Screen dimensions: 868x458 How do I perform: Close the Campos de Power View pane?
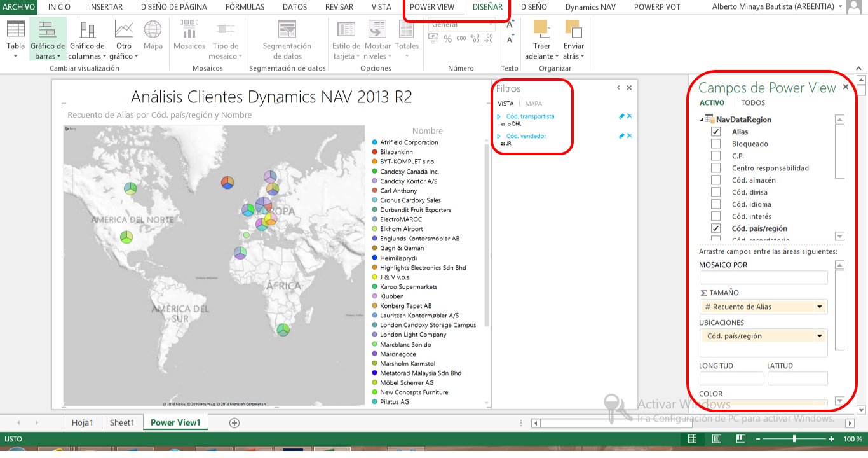[x=846, y=87]
